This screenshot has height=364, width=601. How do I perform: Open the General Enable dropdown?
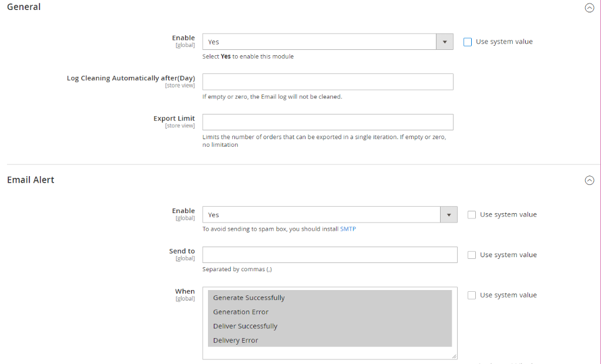[319, 42]
